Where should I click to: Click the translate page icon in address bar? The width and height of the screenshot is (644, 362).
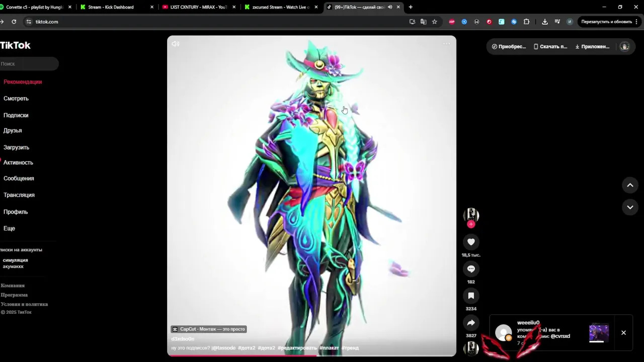point(424,22)
